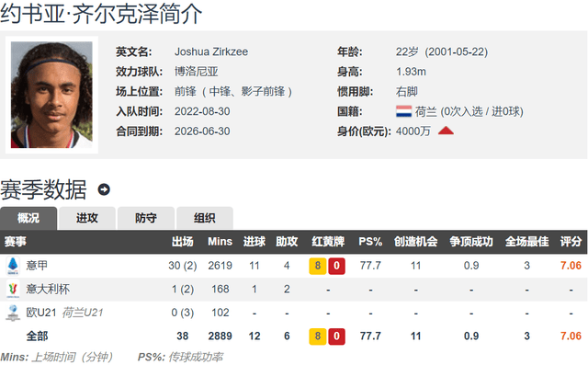Click the Euro U21 trophy icon
This screenshot has width=588, height=365.
point(13,313)
